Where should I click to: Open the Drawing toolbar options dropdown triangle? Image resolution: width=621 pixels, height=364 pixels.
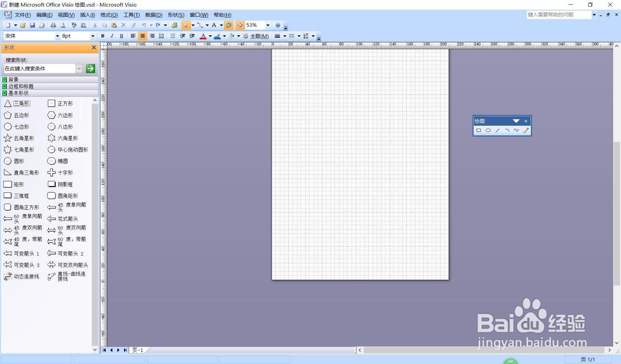click(x=516, y=121)
